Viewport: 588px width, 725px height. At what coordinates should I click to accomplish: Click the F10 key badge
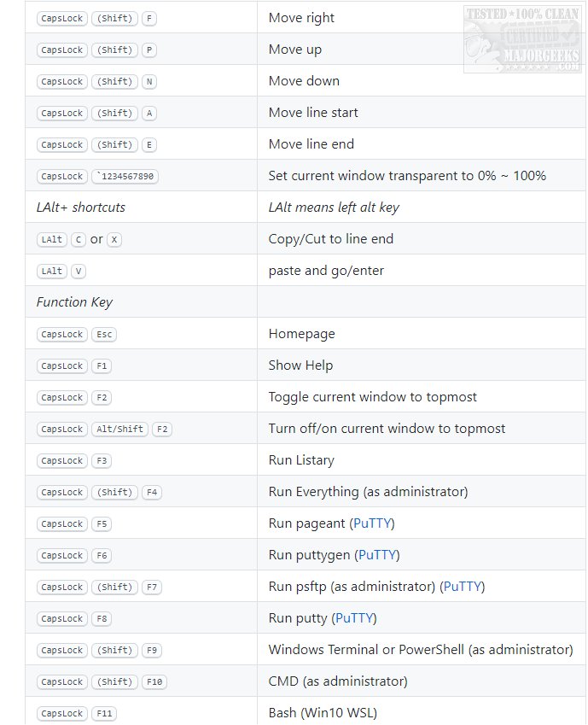pos(154,681)
